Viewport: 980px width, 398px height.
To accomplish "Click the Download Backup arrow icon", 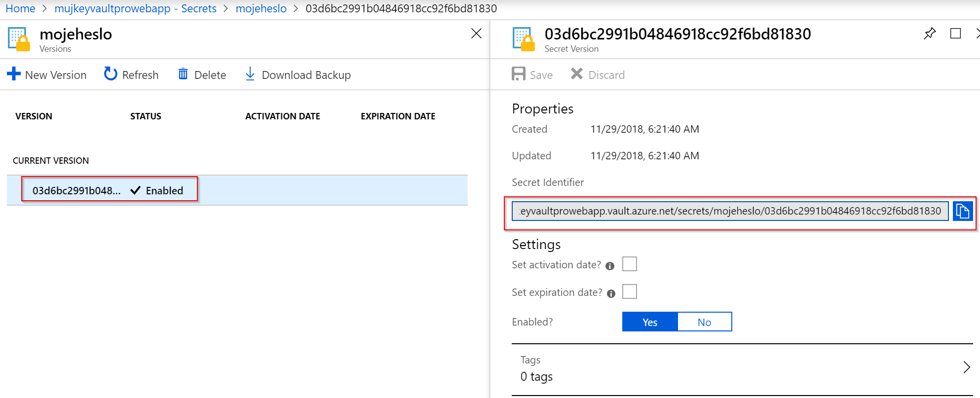I will click(250, 74).
